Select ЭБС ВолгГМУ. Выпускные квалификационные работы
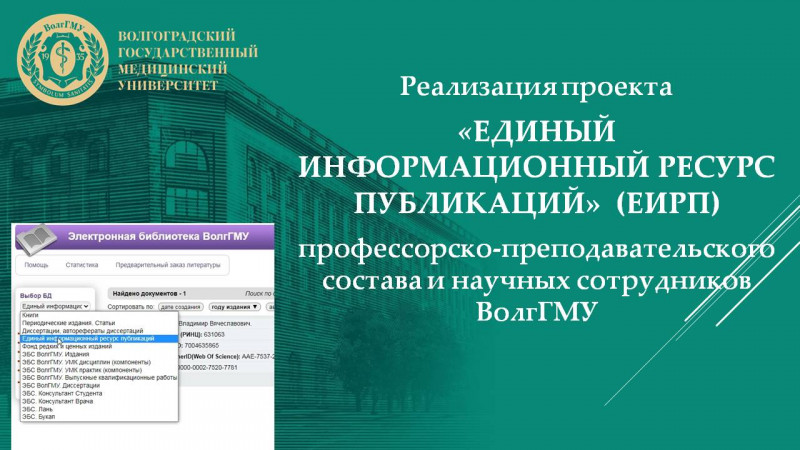This screenshot has height=450, width=800. (x=99, y=378)
